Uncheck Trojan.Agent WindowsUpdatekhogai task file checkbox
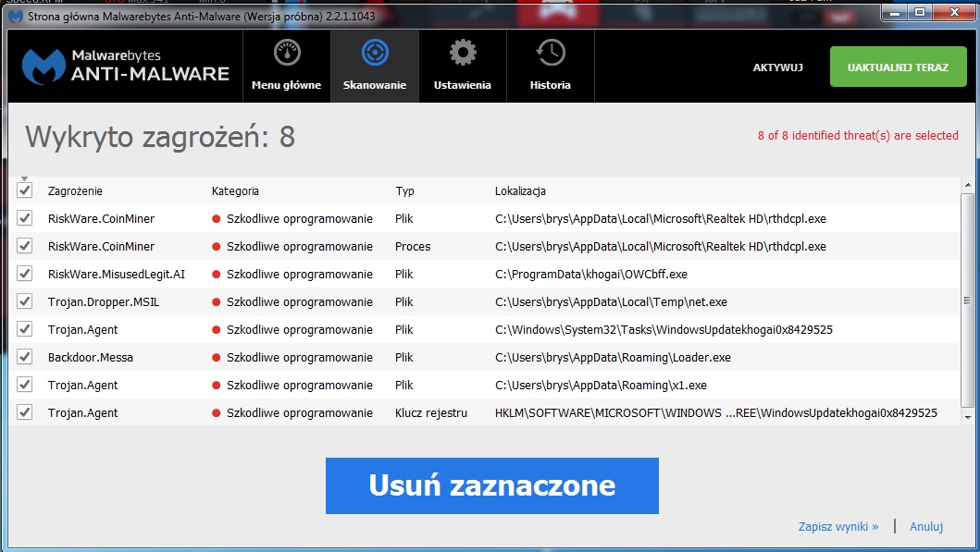Viewport: 980px width, 552px height. click(24, 329)
